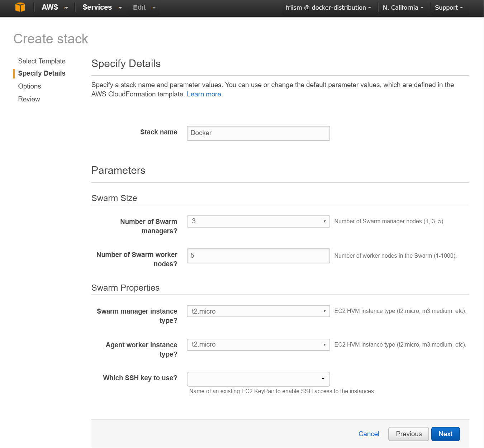484x448 pixels.
Task: Click the Swarm worker nodes count field
Action: point(258,256)
